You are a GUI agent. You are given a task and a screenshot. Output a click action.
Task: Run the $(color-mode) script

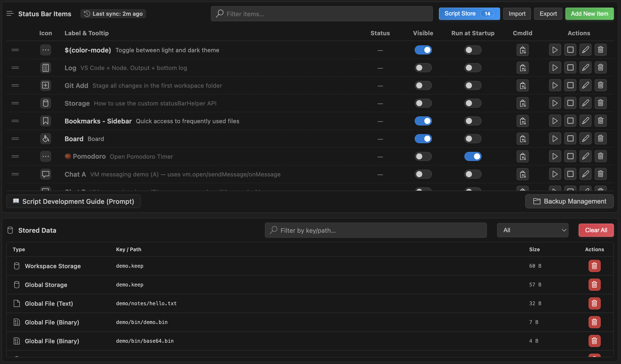click(x=555, y=50)
